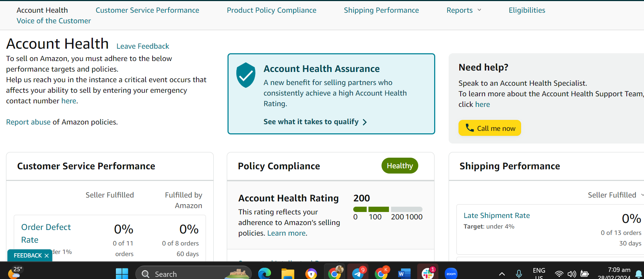
Task: Click the Policy Compliance heading
Action: [279, 166]
